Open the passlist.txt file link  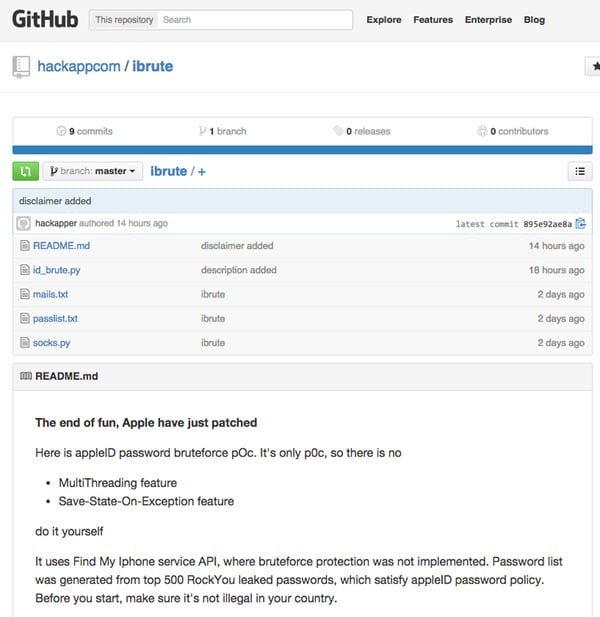[x=55, y=318]
